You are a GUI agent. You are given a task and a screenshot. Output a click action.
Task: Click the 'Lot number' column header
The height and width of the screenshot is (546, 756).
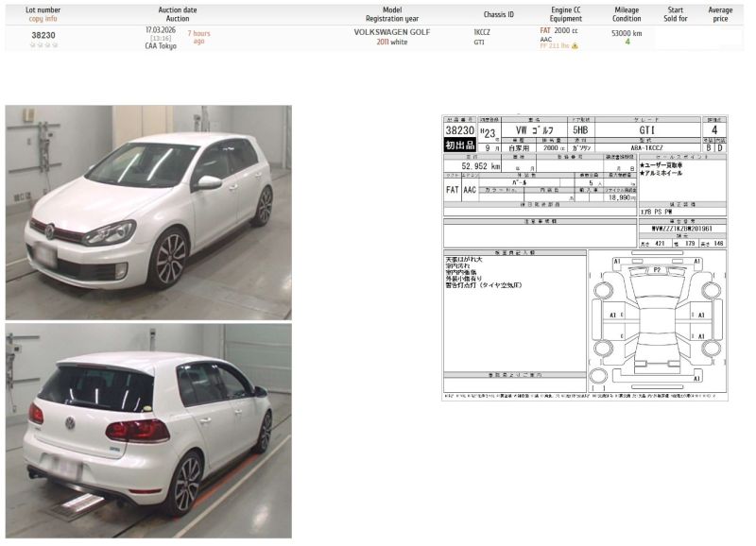(x=43, y=10)
